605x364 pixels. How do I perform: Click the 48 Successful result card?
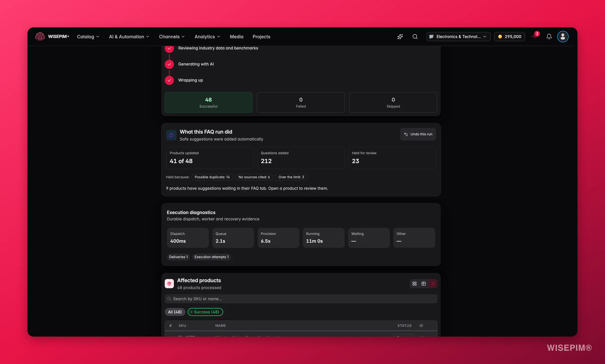click(208, 102)
